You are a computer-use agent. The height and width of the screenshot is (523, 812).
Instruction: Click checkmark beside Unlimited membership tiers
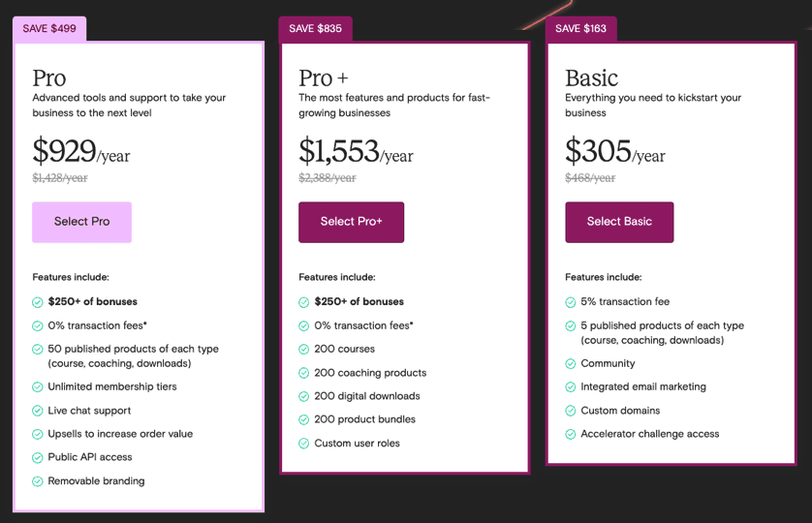point(38,387)
